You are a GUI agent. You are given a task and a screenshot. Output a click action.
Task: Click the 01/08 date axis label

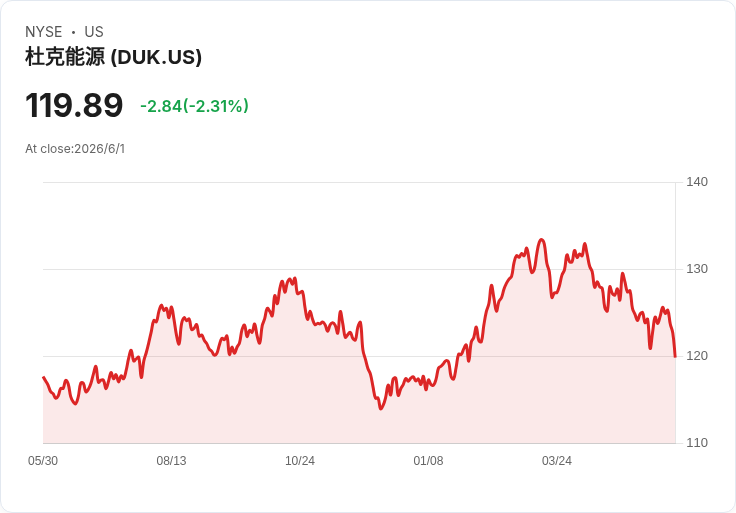point(428,460)
